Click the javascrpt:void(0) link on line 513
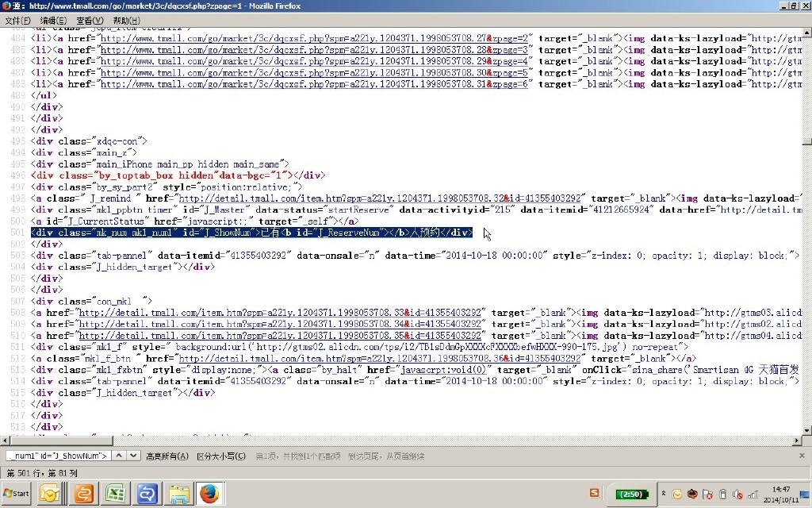This screenshot has width=812, height=508. [444, 370]
